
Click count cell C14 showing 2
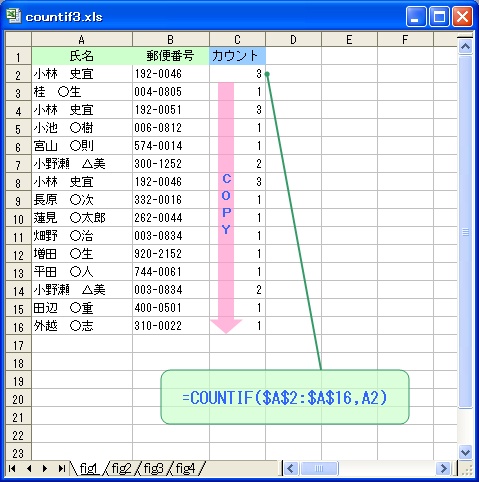tap(237, 290)
